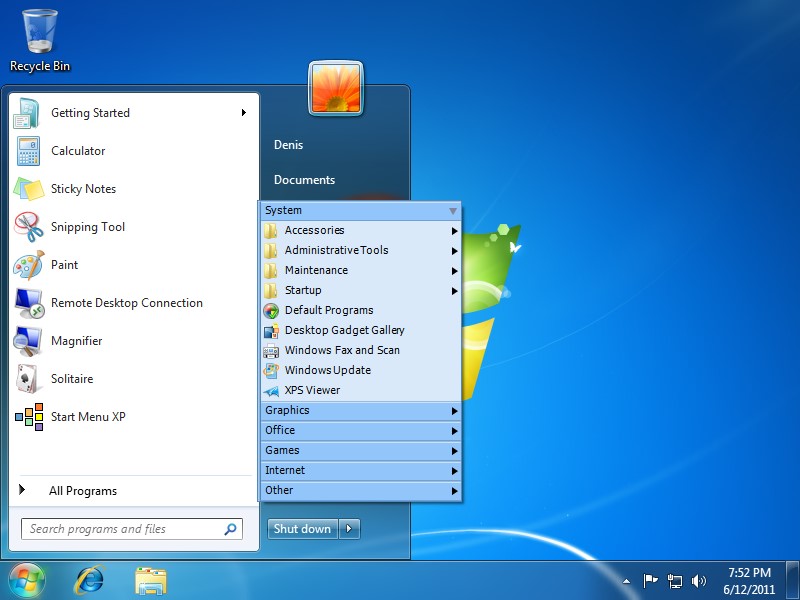Select the Windows Update text entry

click(328, 370)
